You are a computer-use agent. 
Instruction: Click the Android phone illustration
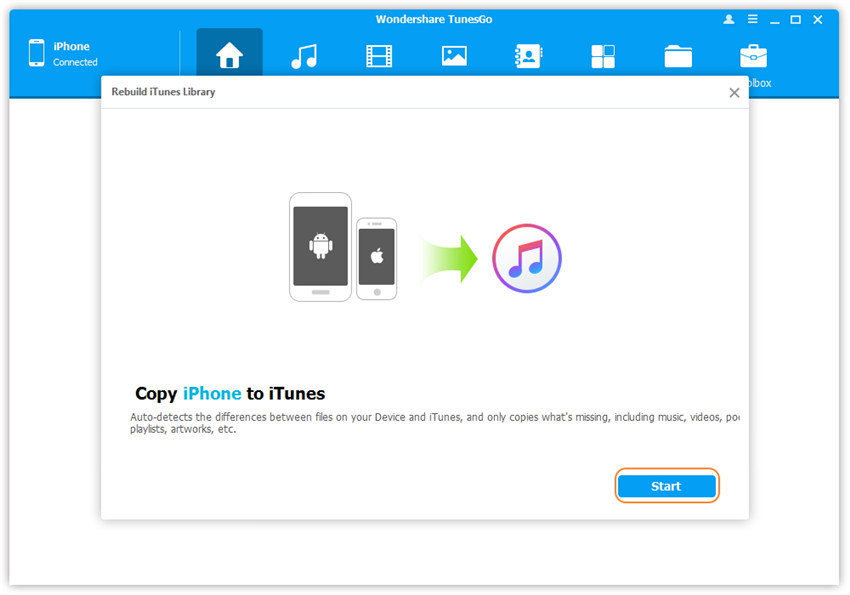320,247
